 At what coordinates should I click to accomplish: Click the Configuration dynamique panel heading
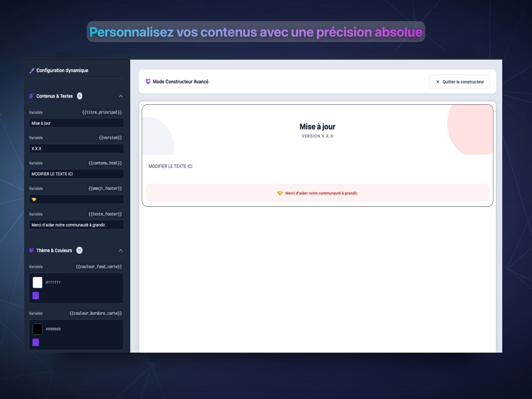click(x=62, y=70)
